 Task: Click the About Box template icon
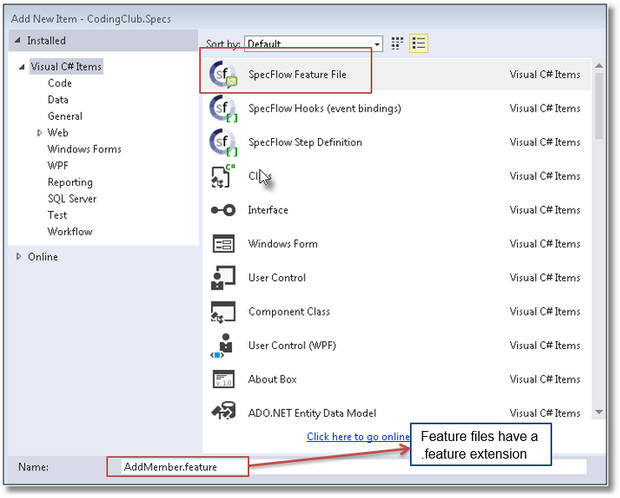223,380
